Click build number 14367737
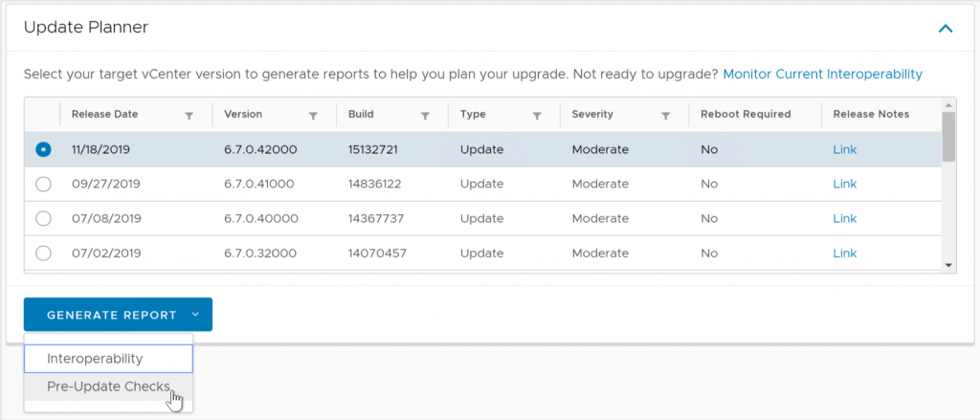980x420 pixels. tap(376, 219)
